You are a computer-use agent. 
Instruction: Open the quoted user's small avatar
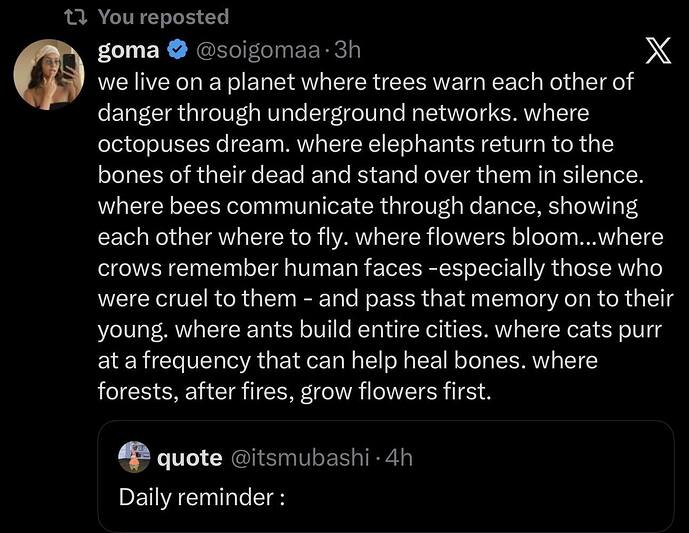134,458
